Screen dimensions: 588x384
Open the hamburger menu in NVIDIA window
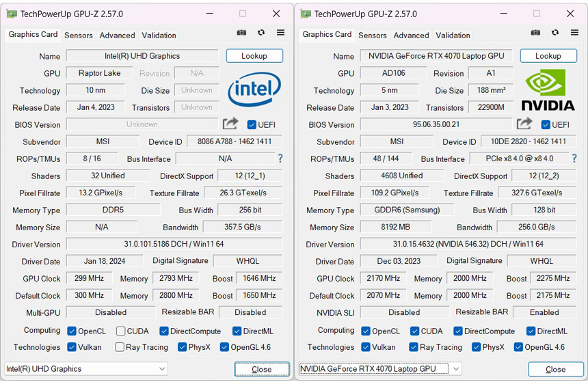[x=574, y=33]
